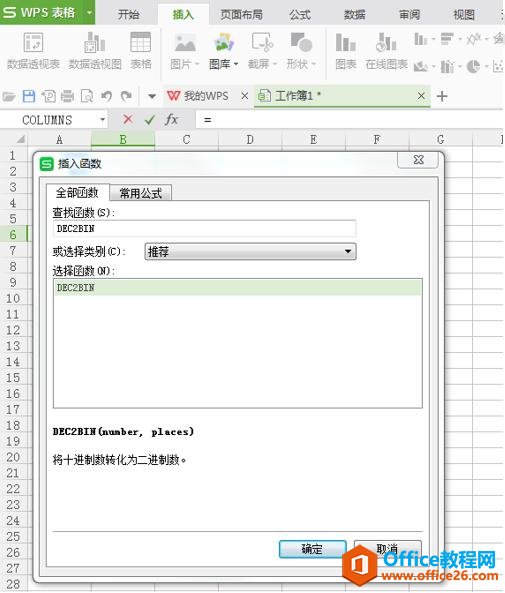Switch to the 插入 ribbon tab
505x593 pixels.
click(183, 15)
